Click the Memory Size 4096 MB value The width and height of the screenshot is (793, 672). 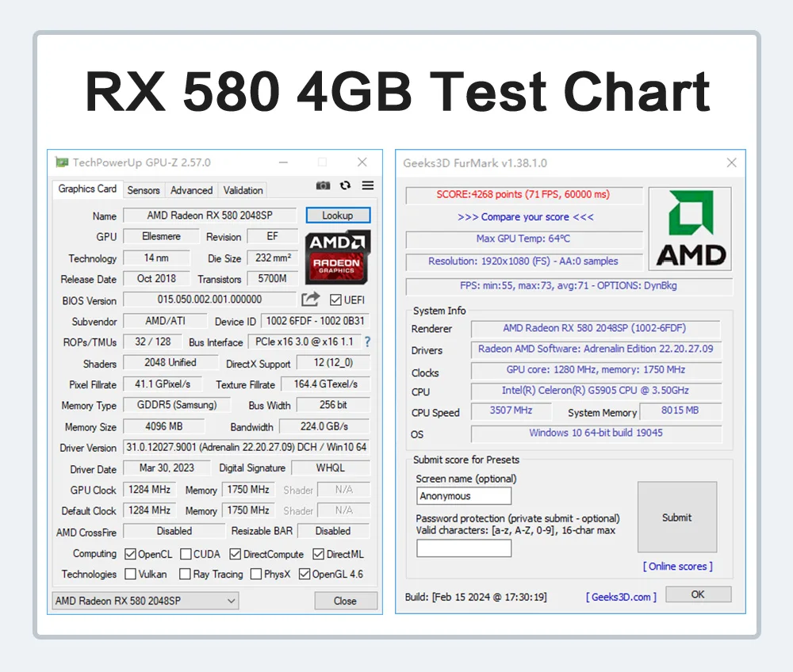click(164, 426)
